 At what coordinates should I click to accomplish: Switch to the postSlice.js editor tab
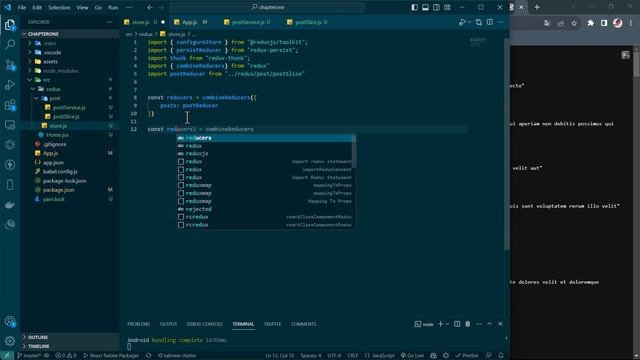click(x=307, y=22)
